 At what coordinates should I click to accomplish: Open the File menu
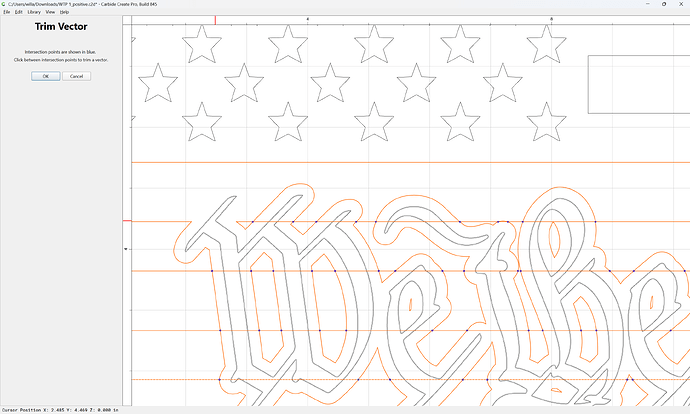[7, 12]
